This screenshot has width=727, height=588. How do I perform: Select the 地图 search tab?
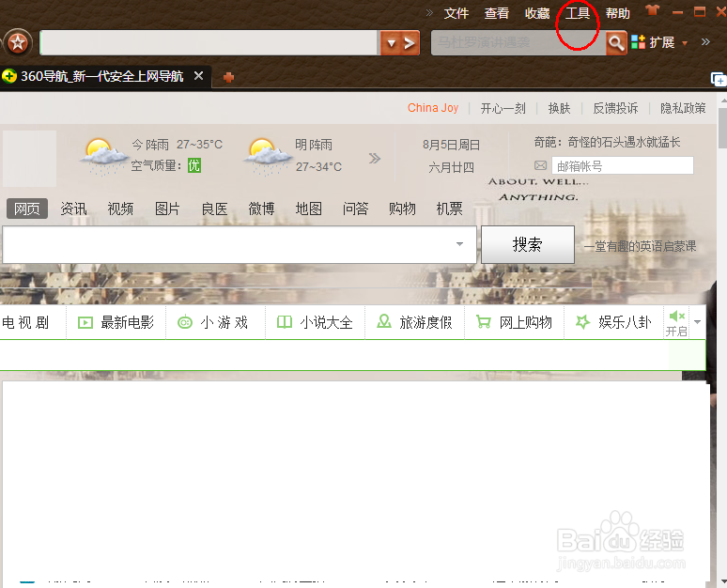pos(308,209)
